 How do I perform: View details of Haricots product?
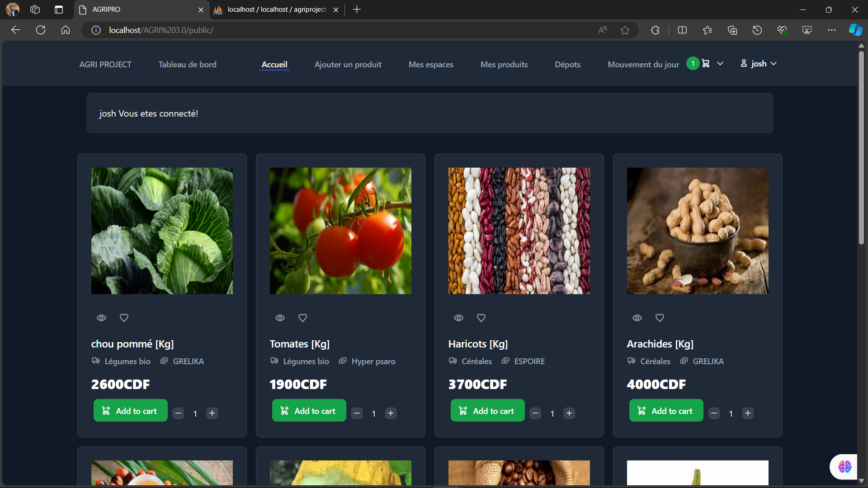click(458, 318)
